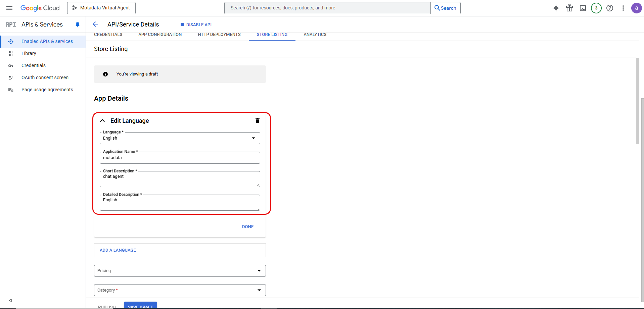The width and height of the screenshot is (644, 309).
Task: Unpin APIs & Services using pin icon
Action: pos(78,24)
